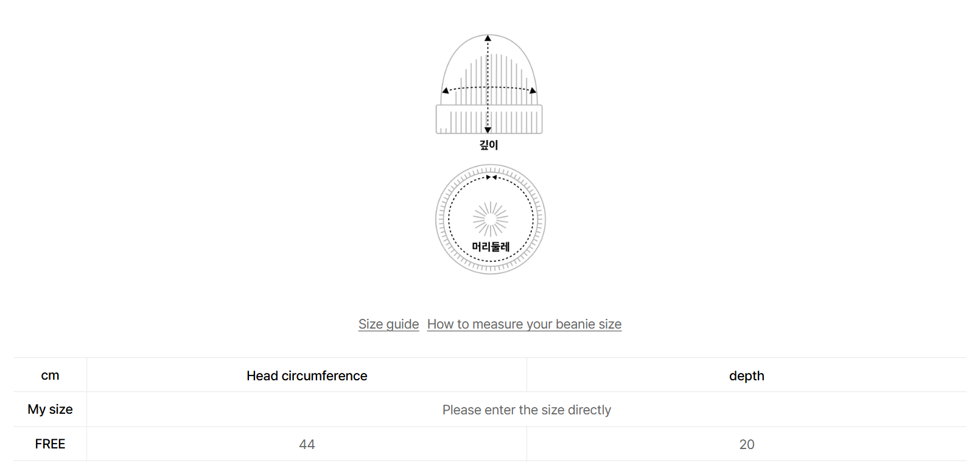This screenshot has height=474, width=980.
Task: Click the beanie depth diagram illustration
Action: (489, 84)
